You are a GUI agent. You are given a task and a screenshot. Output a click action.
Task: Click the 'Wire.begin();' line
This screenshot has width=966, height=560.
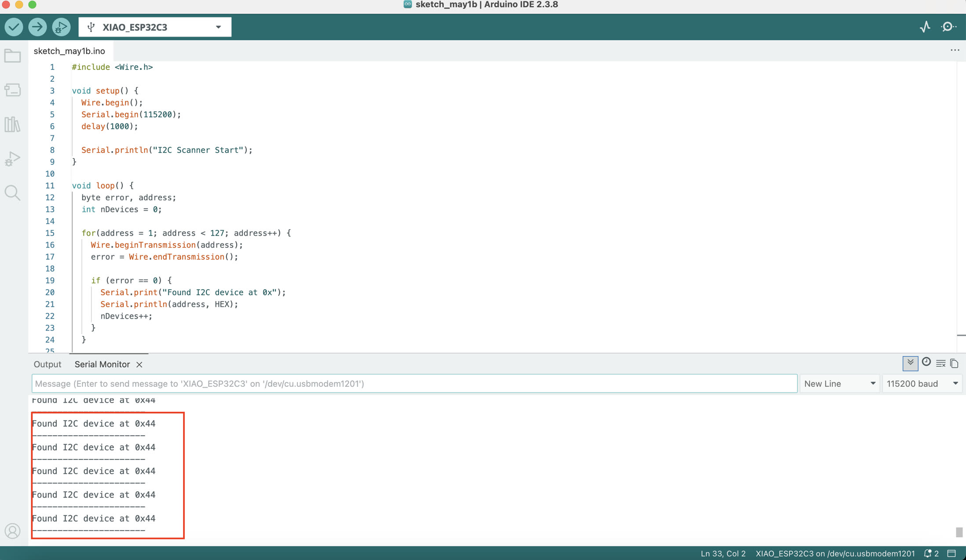[x=112, y=102]
